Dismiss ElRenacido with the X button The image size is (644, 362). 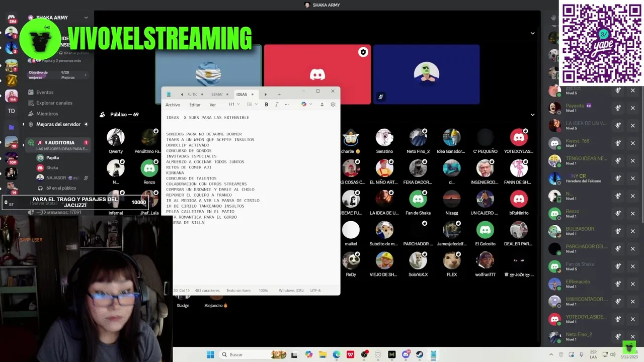pos(632,284)
